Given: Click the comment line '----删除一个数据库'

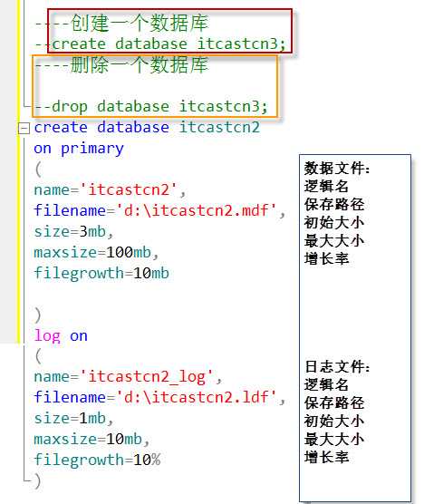Looking at the screenshot, I should 121,64.
